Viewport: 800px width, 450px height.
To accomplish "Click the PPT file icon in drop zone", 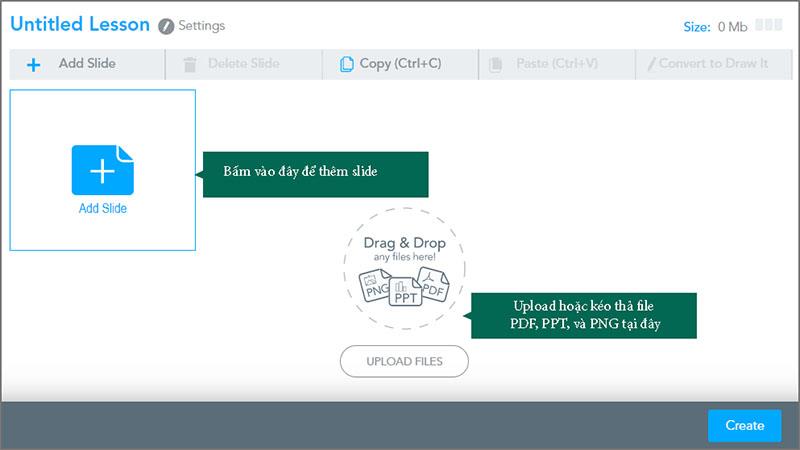I will click(404, 295).
